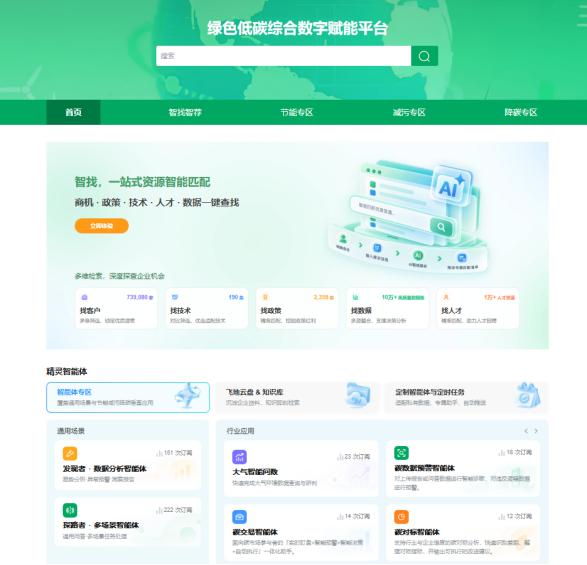Click the orange 发现者 agent icon
The height and width of the screenshot is (565, 587).
coord(70,453)
